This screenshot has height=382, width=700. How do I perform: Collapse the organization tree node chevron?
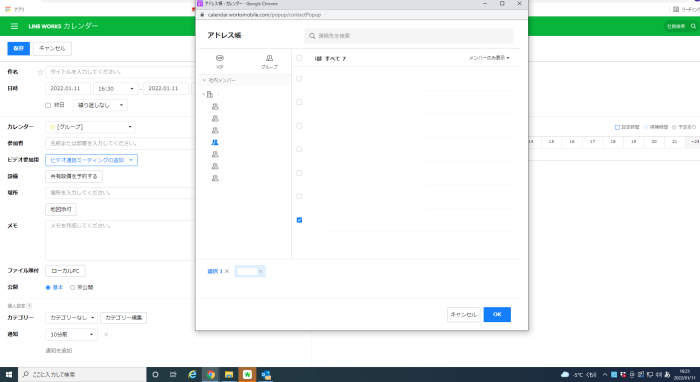pos(204,95)
